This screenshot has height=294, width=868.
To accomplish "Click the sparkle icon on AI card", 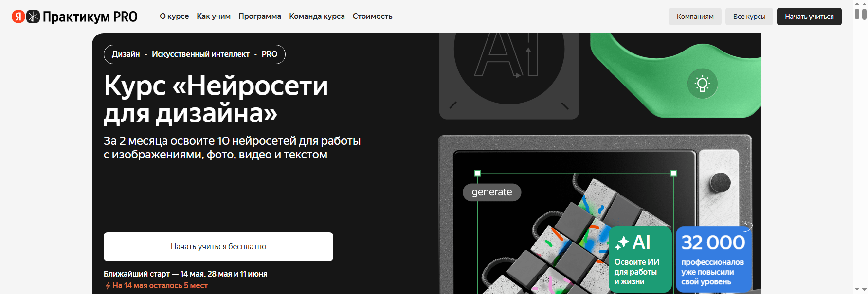I will (x=622, y=242).
